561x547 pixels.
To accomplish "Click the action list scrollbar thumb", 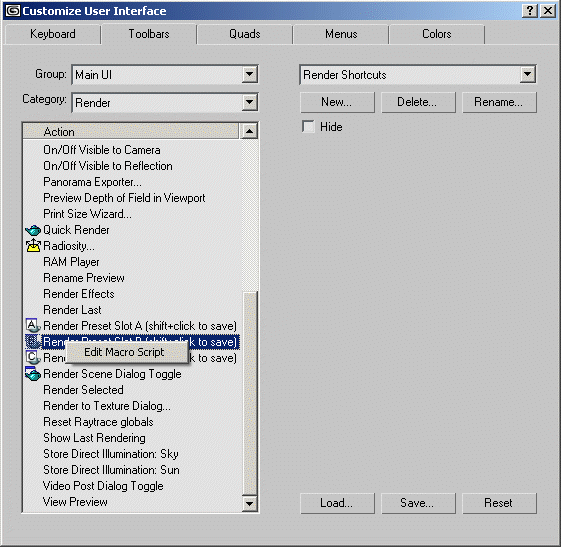I will pyautogui.click(x=249, y=393).
